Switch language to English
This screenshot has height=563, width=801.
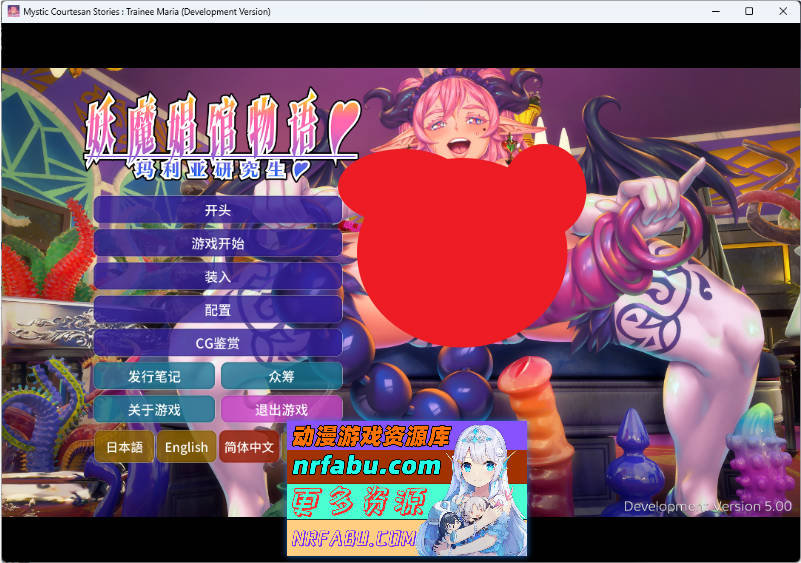coord(187,447)
